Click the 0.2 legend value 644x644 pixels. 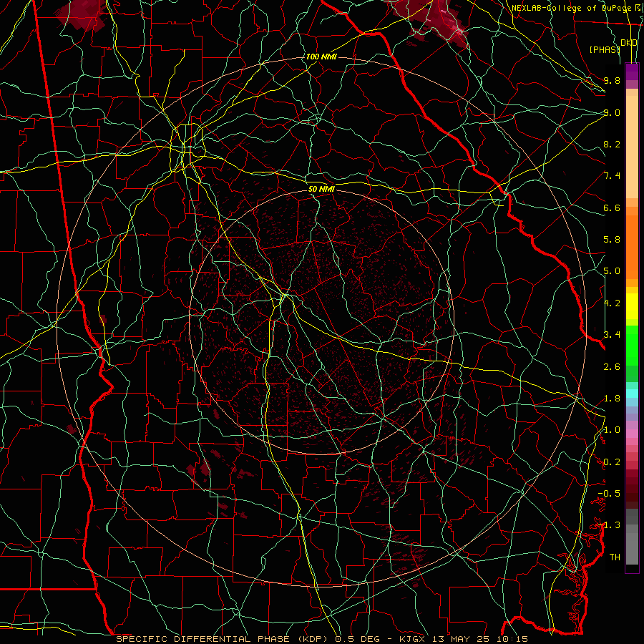[x=612, y=462]
